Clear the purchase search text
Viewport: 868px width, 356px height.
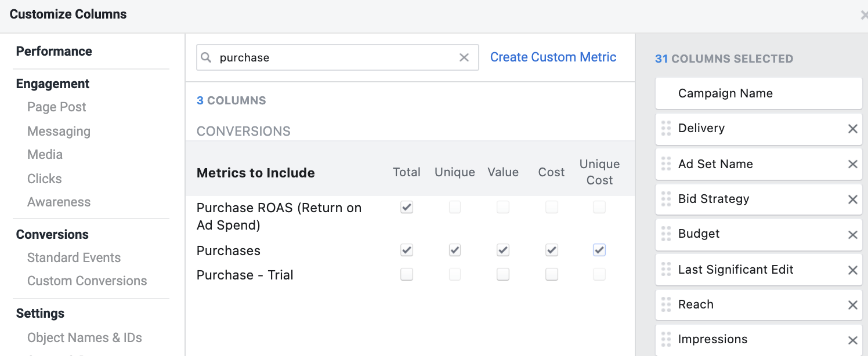pyautogui.click(x=464, y=57)
